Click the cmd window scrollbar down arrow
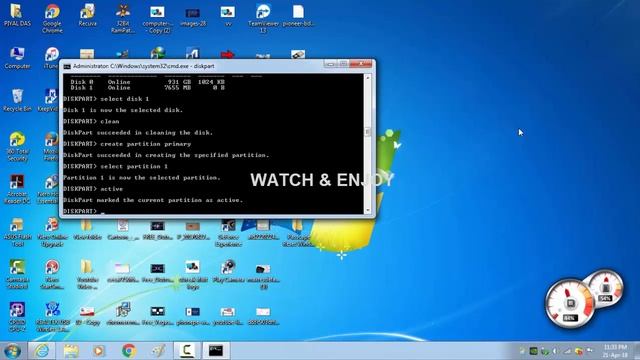Viewport: 640px width, 360px height. tap(368, 211)
